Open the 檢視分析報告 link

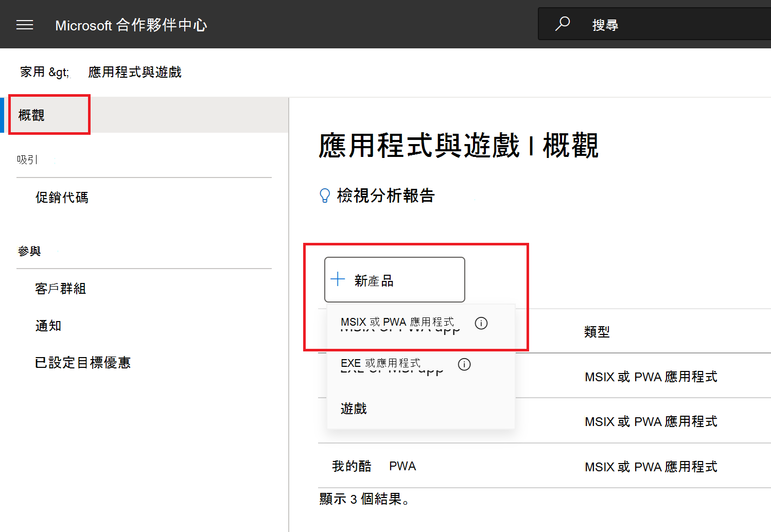click(386, 196)
